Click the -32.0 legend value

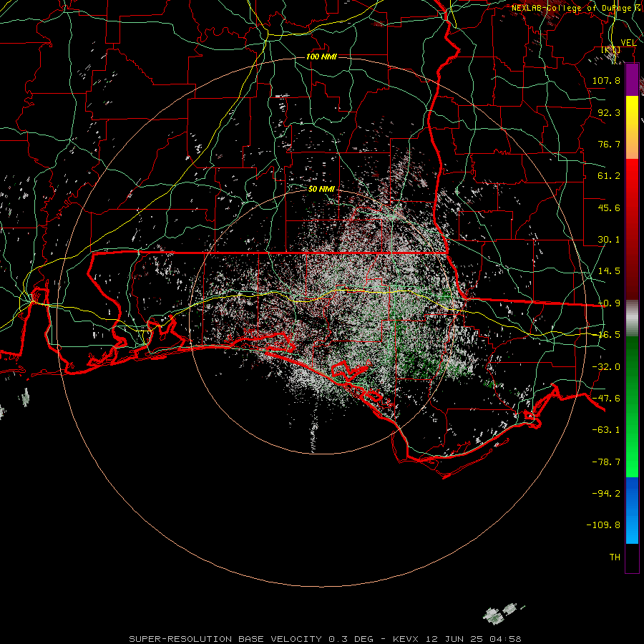pos(606,367)
